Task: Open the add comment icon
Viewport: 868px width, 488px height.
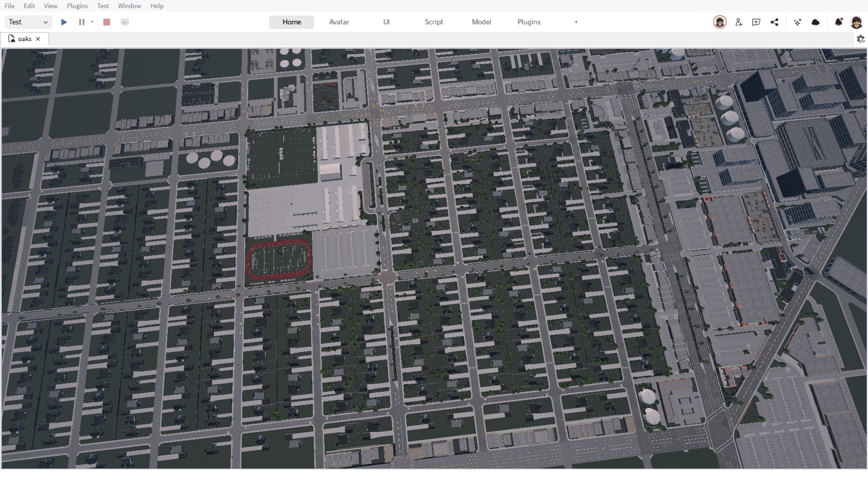Action: [756, 22]
